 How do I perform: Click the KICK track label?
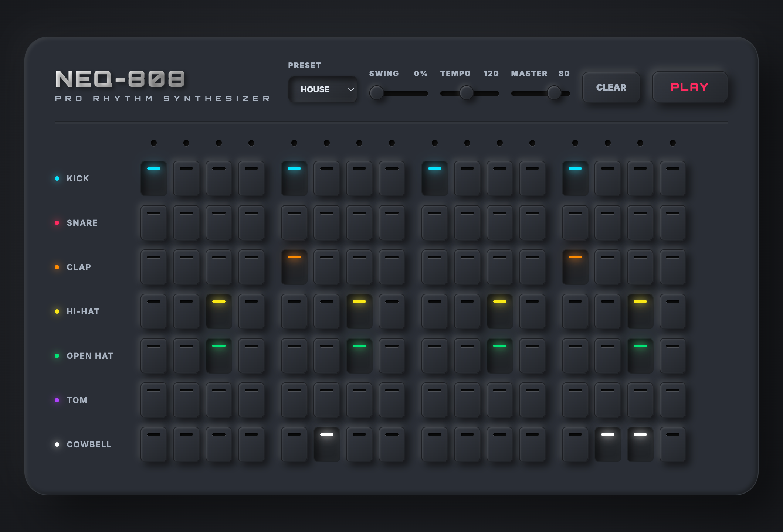78,178
